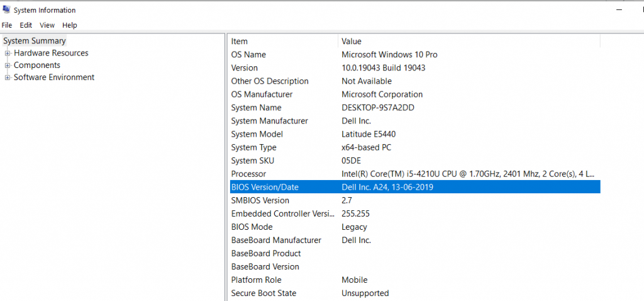
Task: Select the Hardware Resources tree item
Action: click(51, 53)
